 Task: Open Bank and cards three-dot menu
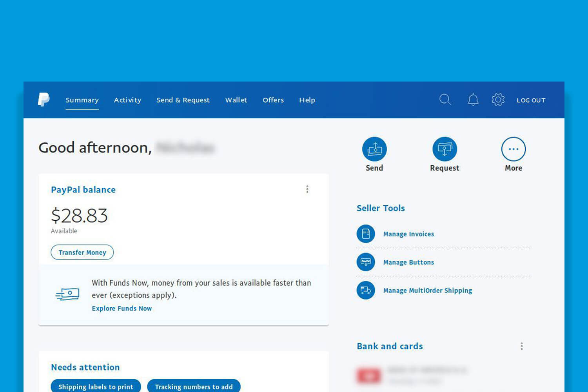point(521,346)
